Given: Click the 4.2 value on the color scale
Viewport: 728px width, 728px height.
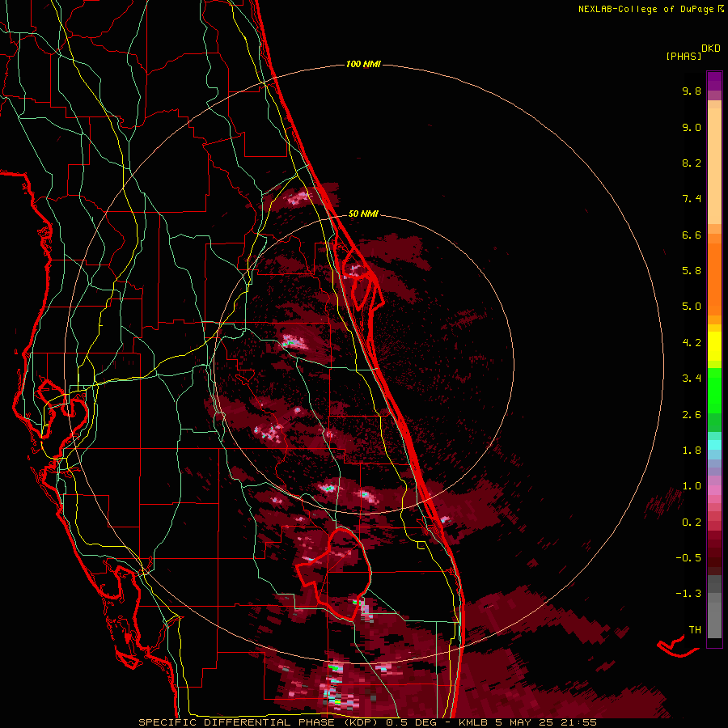Looking at the screenshot, I should [x=692, y=343].
